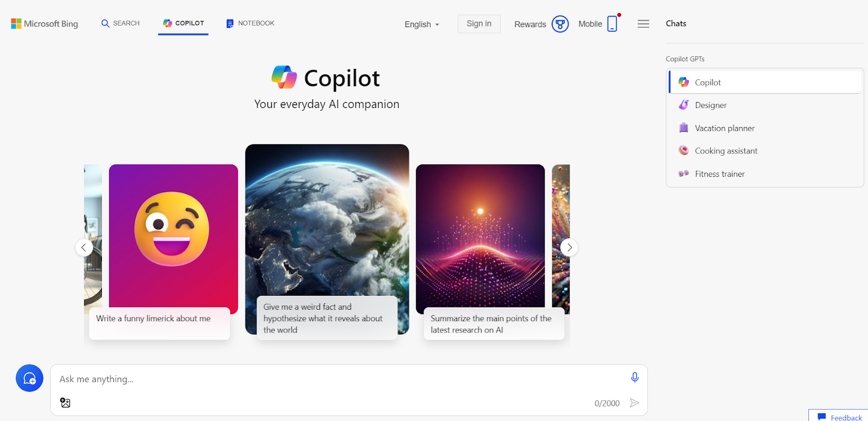Click the Sign in button
868x421 pixels.
point(479,24)
